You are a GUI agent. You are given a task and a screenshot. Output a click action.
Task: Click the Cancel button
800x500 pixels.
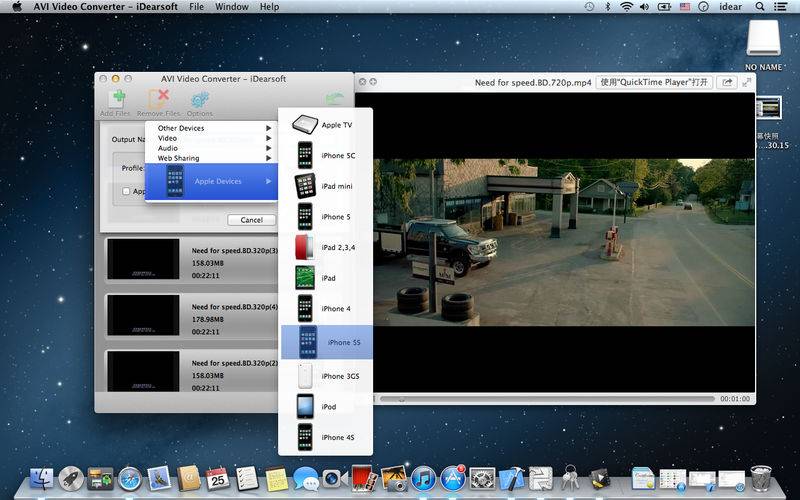[252, 220]
